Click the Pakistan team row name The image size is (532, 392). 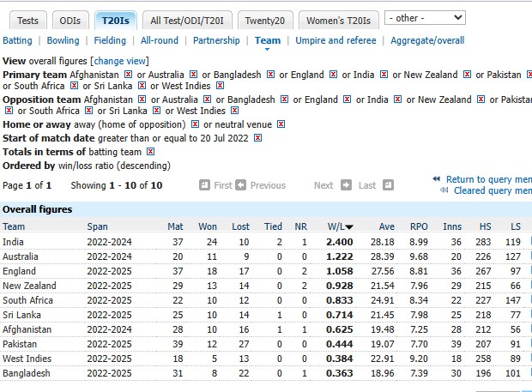pos(20,344)
